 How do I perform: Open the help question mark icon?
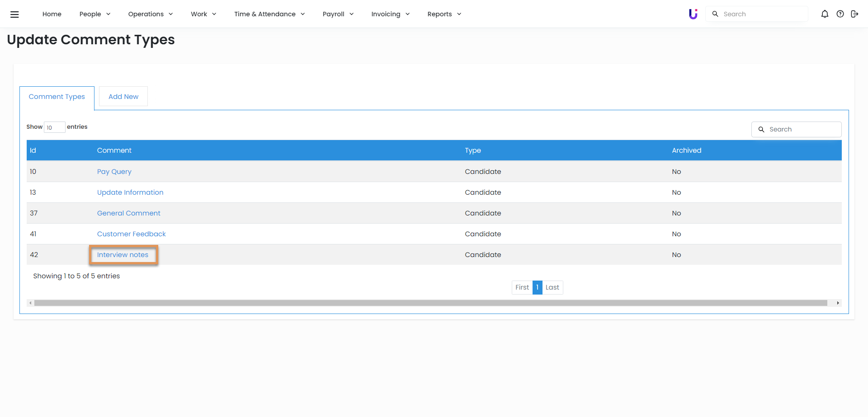coord(840,14)
